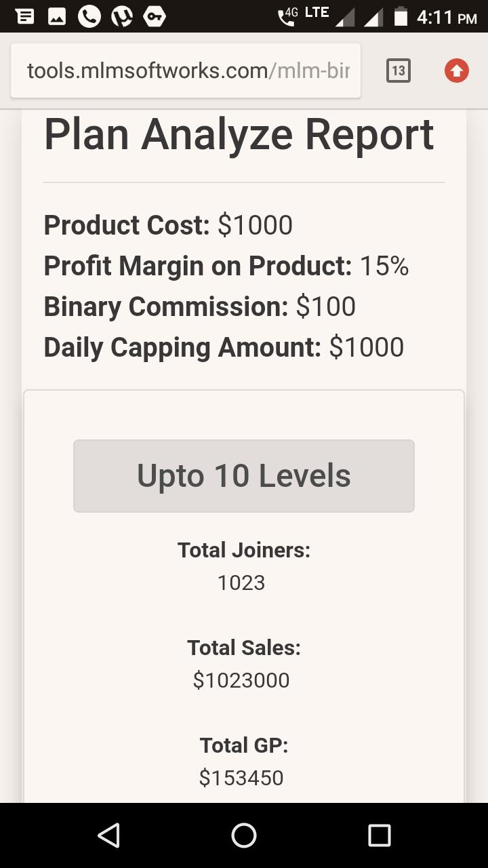The image size is (488, 868).
Task: Tap the uTorrent notification icon
Action: (x=122, y=16)
